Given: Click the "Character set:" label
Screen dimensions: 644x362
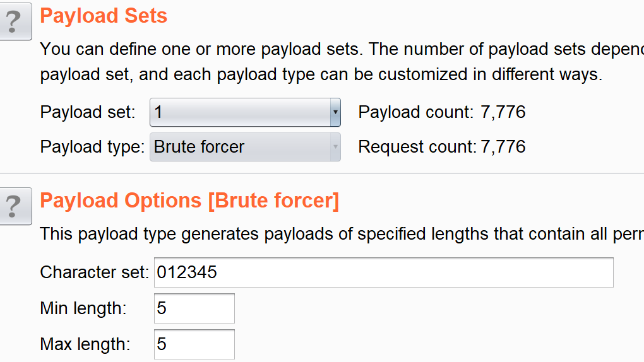Looking at the screenshot, I should tap(95, 272).
